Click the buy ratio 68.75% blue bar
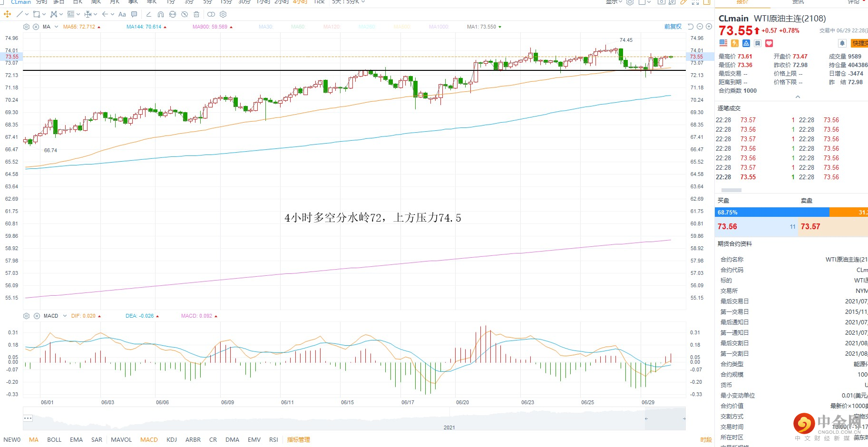Viewport: 868px width, 447px height. 771,213
